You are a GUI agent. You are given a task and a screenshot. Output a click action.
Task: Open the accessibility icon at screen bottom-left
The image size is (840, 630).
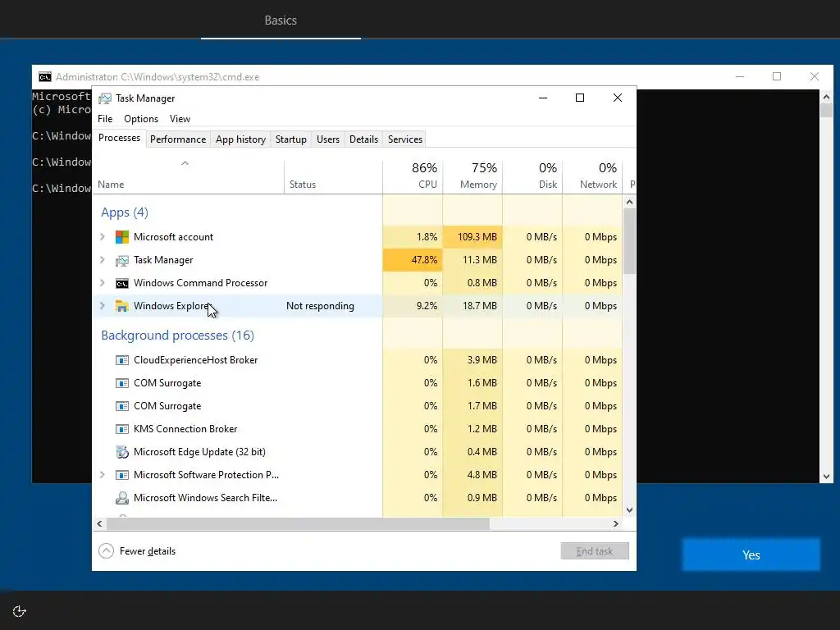point(20,611)
